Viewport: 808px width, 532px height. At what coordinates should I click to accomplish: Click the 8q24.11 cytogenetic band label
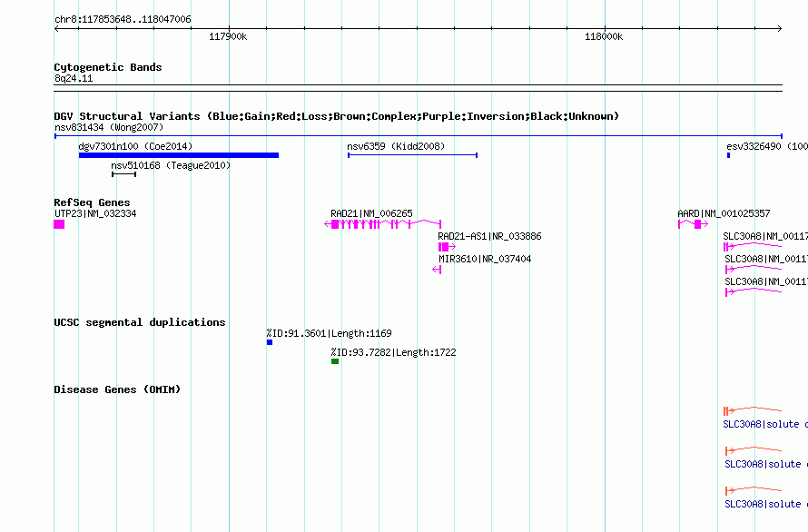point(74,78)
